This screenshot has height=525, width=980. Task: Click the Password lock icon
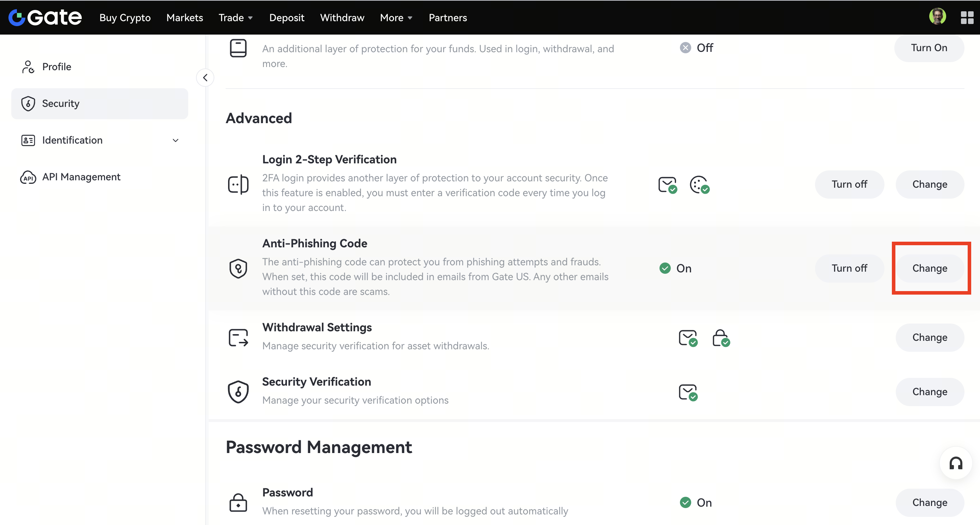pyautogui.click(x=238, y=502)
